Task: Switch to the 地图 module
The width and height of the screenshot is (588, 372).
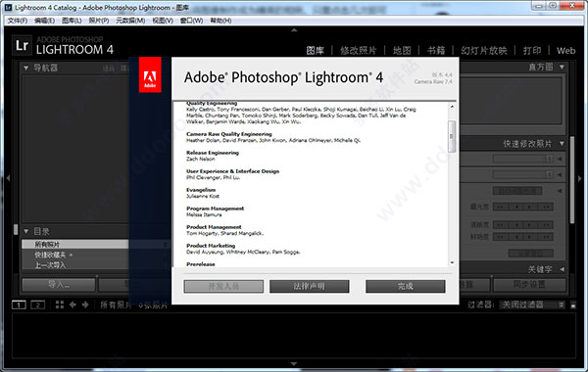Action: 402,51
